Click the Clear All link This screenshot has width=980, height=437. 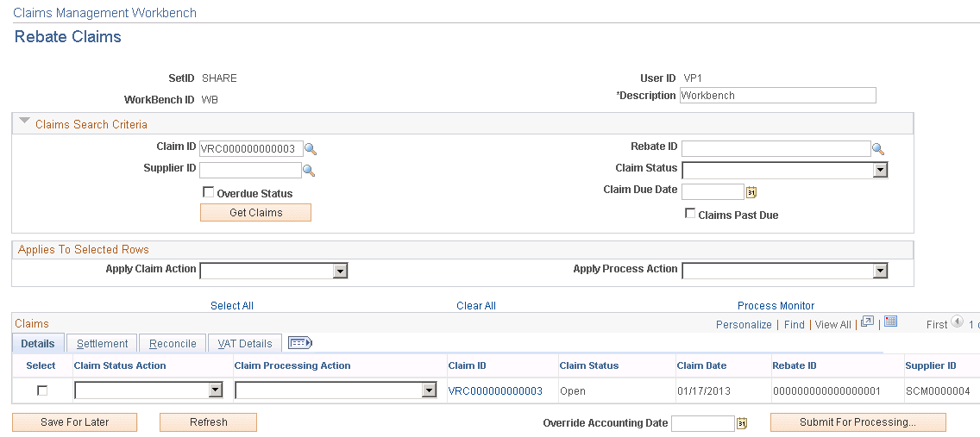(476, 306)
